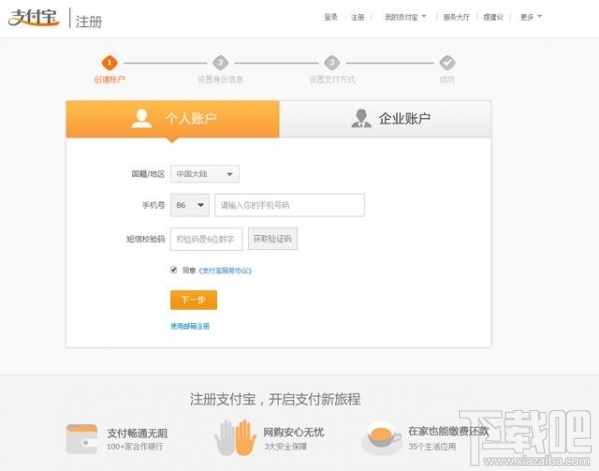
Task: Expand the 我的支付宝 menu
Action: (405, 17)
